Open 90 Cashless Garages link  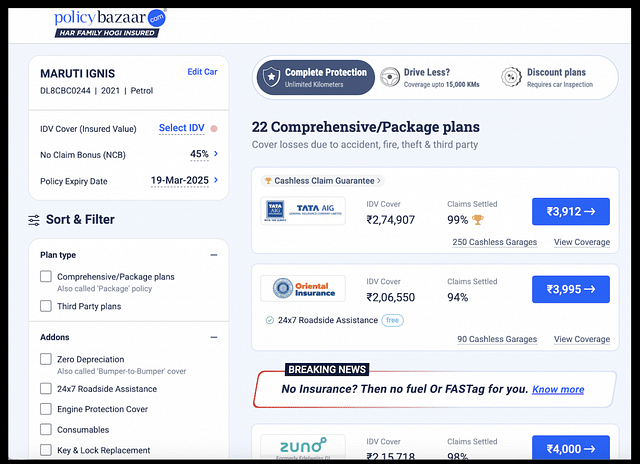pyautogui.click(x=497, y=340)
